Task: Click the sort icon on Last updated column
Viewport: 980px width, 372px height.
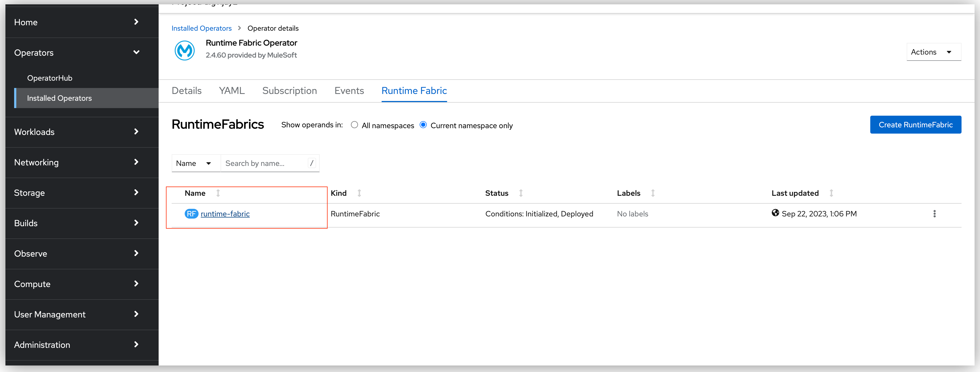Action: click(x=831, y=193)
